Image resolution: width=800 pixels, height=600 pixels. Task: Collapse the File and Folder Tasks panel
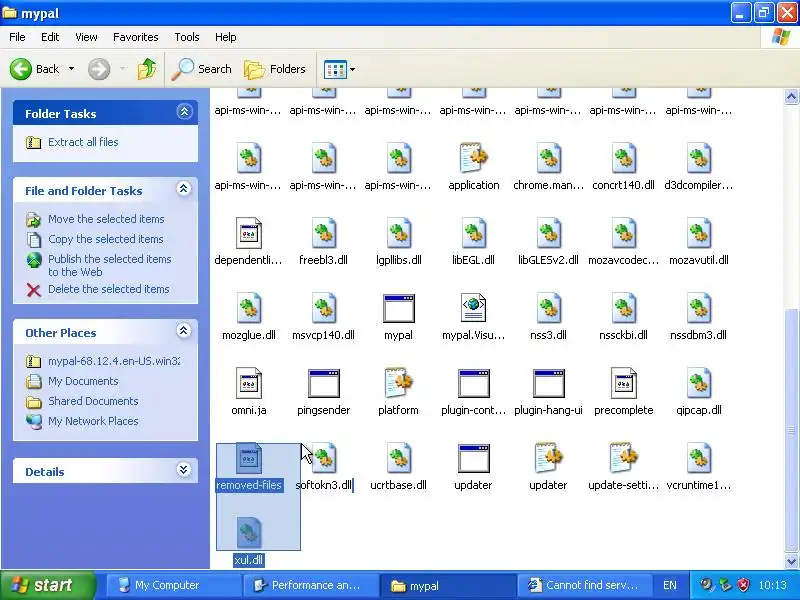click(184, 189)
